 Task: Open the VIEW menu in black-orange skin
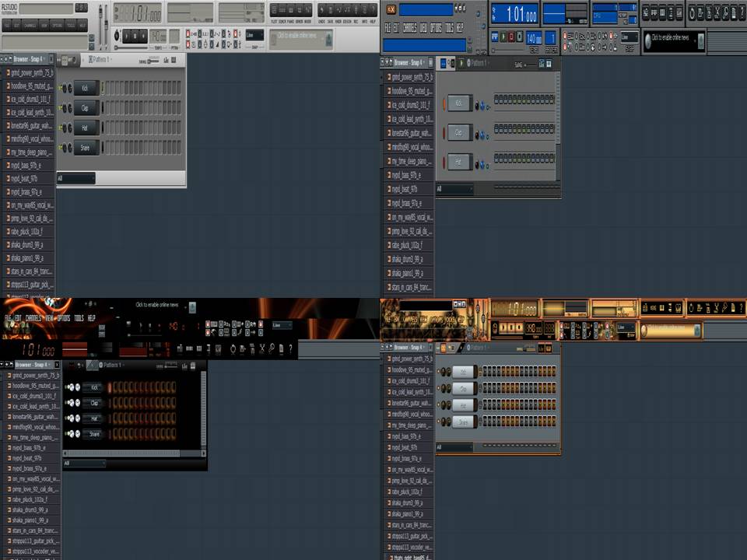(49, 318)
